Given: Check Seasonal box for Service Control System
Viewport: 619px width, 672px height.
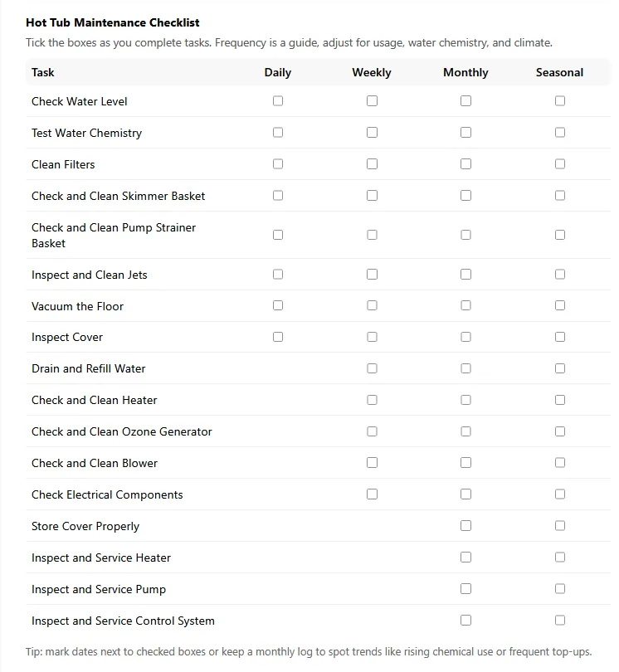Looking at the screenshot, I should tap(560, 621).
